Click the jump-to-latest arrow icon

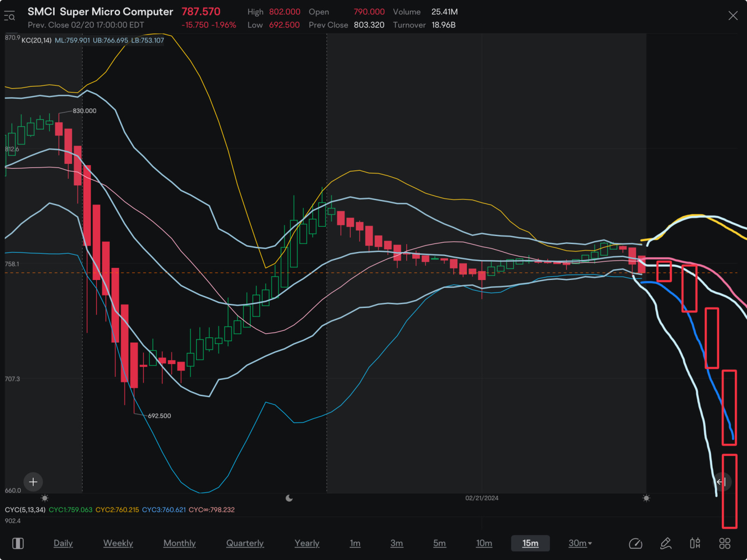coord(721,482)
